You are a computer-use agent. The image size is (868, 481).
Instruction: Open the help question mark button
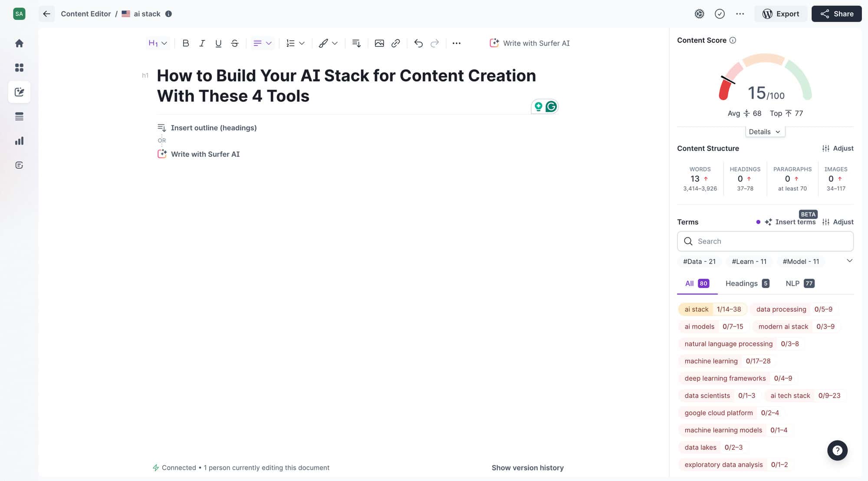(x=837, y=451)
